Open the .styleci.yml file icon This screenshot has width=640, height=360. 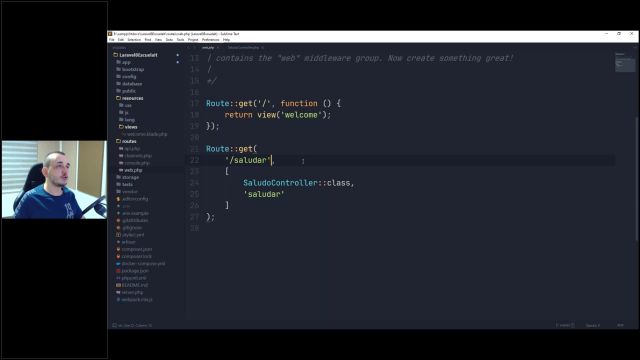(118, 235)
